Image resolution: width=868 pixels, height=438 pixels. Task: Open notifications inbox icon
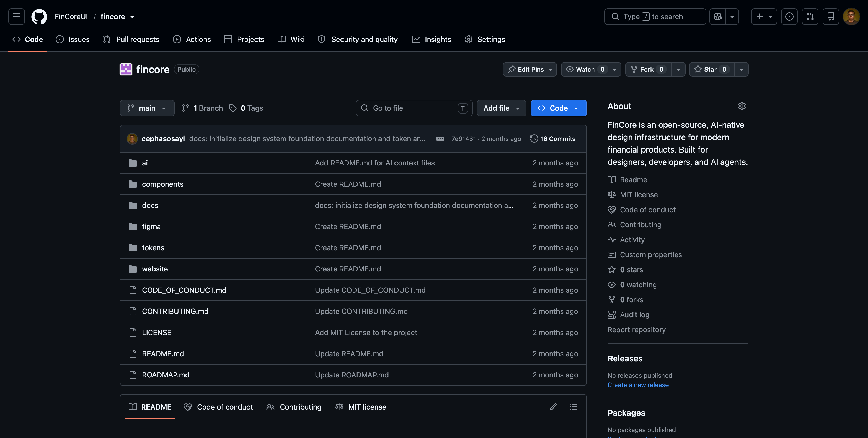(x=831, y=17)
